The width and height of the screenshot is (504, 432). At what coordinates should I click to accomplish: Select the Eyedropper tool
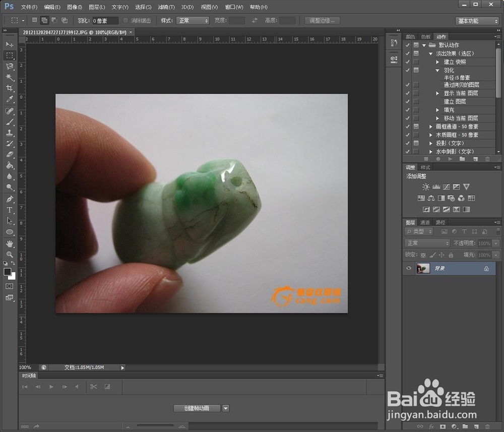[x=10, y=99]
